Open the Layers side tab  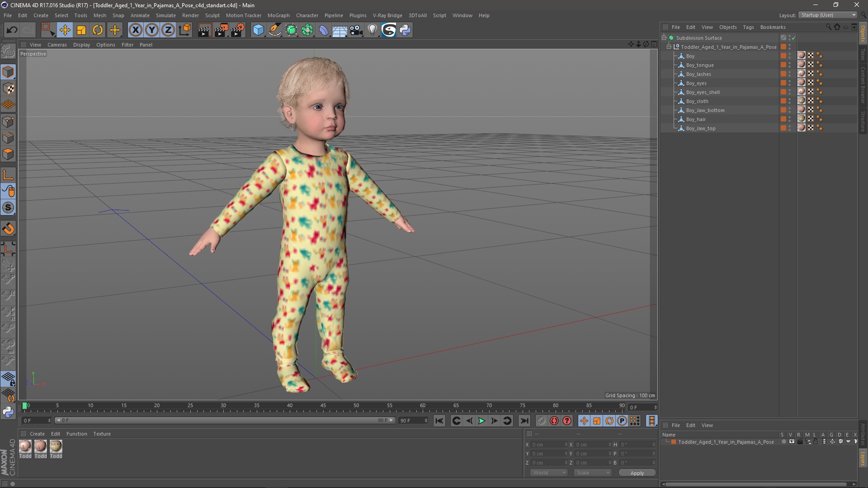[863, 458]
